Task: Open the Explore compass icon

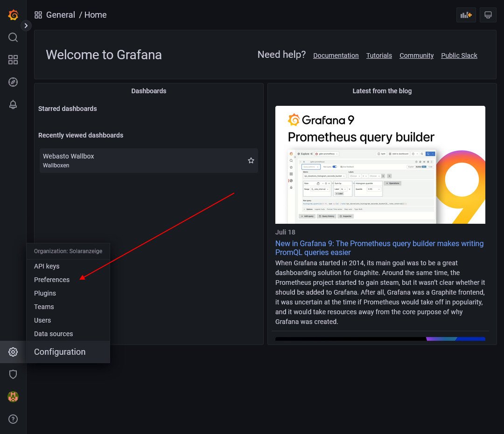Action: pos(13,82)
